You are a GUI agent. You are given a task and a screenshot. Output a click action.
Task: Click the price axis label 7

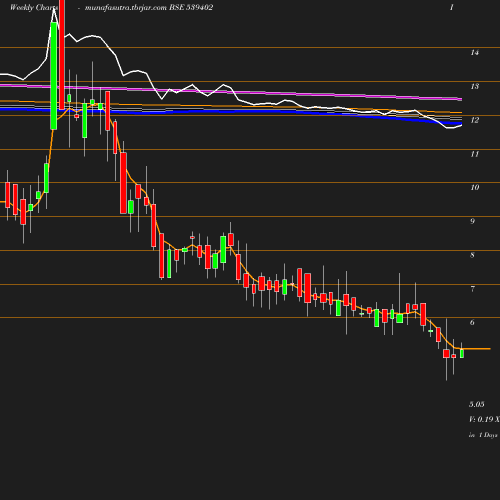tap(472, 289)
